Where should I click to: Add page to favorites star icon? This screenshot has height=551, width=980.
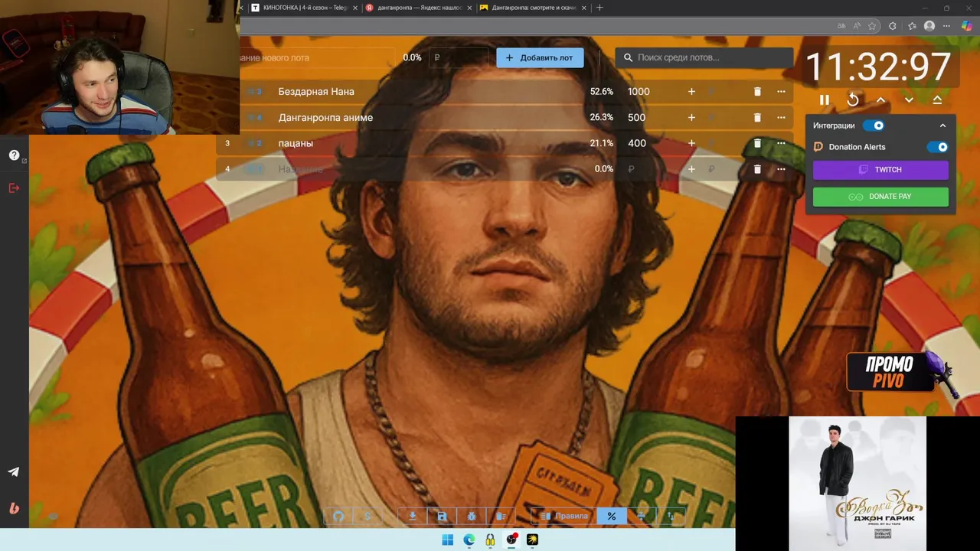(x=872, y=26)
